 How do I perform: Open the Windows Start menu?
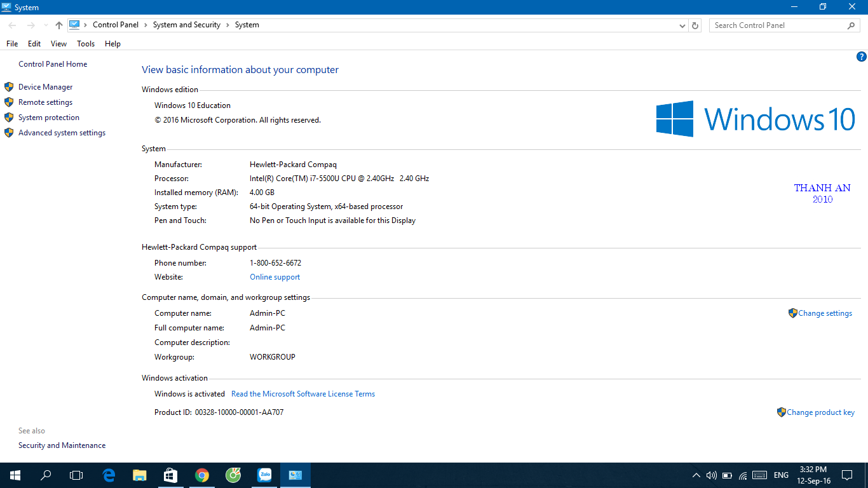(x=15, y=475)
